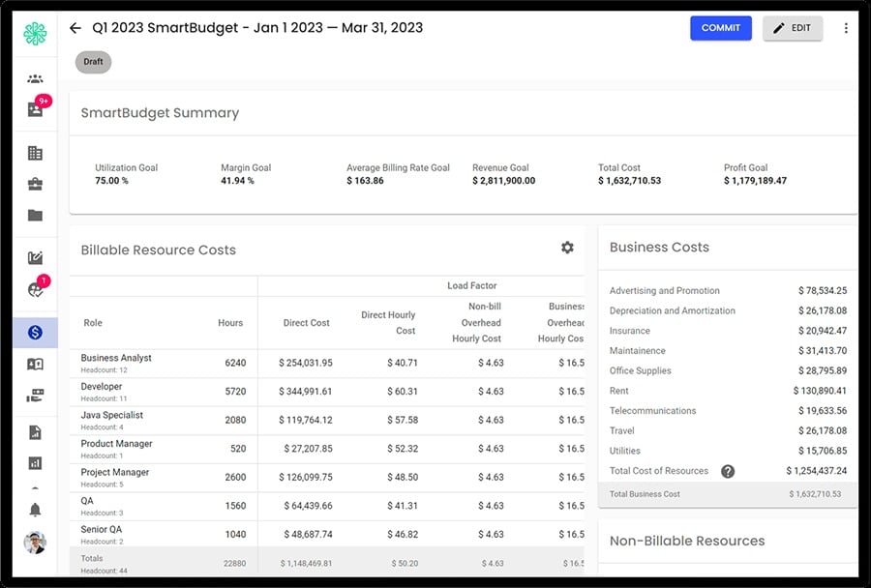Click the back arrow beside Q1 2023 SmartBudget
Viewport: 871px width, 588px height.
(75, 28)
